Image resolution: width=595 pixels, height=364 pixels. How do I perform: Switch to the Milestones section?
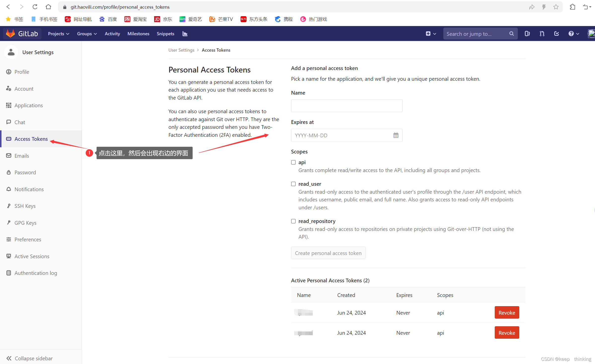(138, 34)
